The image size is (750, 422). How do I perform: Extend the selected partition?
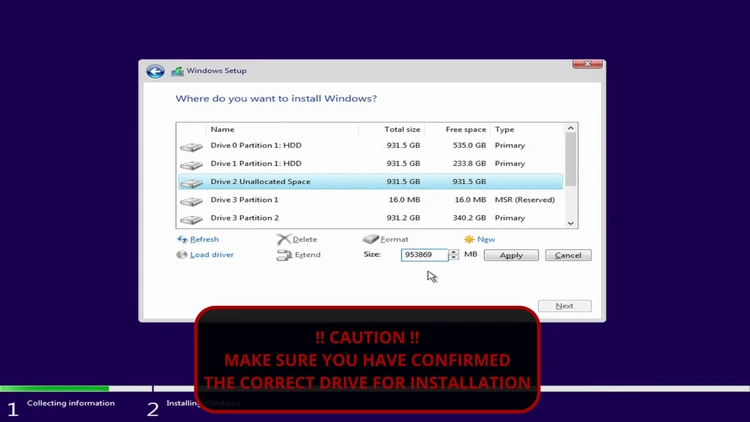(308, 255)
